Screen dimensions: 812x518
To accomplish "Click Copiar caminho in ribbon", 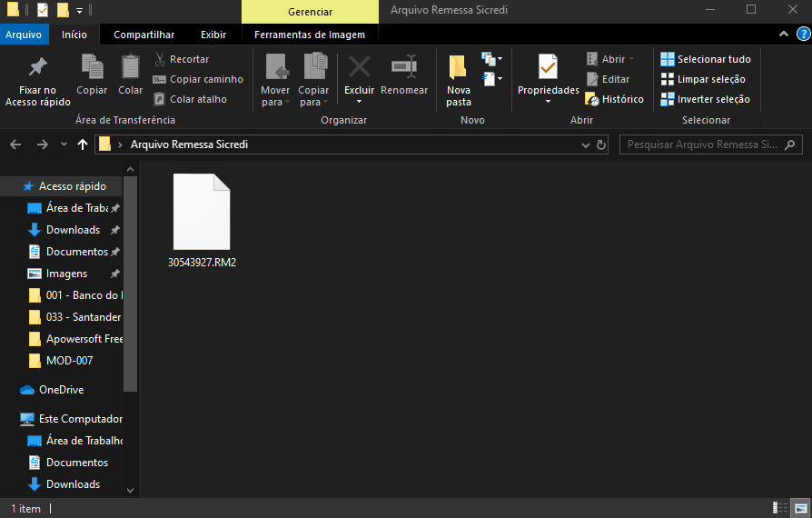I will click(198, 79).
